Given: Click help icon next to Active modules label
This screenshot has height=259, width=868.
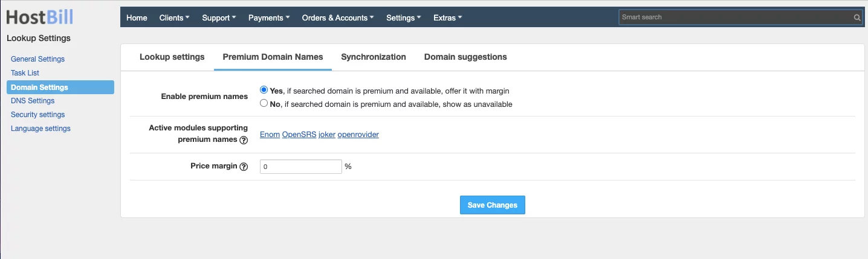Looking at the screenshot, I should coord(244,140).
